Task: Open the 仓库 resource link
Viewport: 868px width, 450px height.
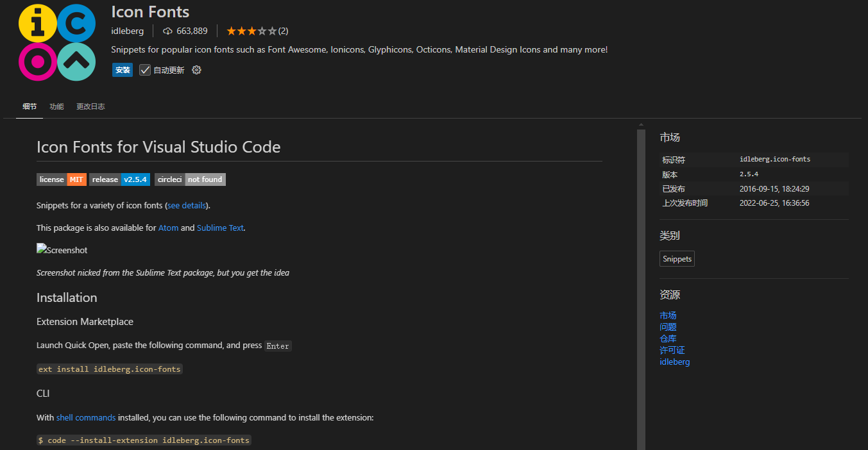Action: (x=668, y=338)
